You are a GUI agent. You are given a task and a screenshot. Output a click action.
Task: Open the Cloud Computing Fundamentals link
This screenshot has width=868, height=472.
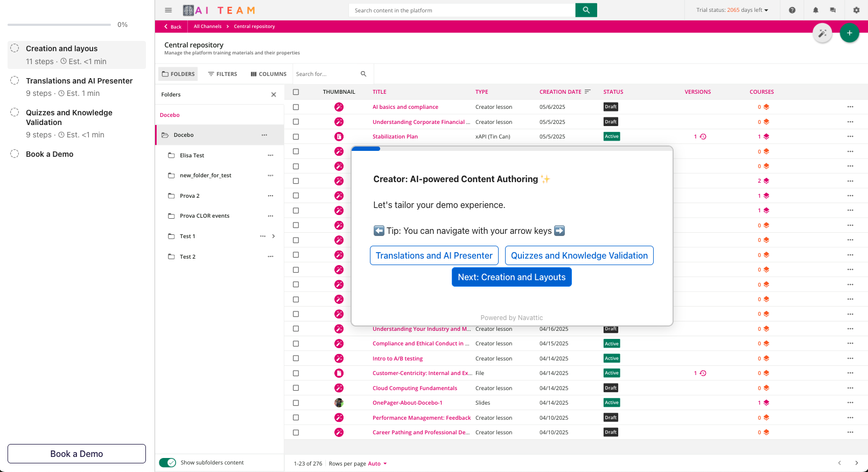(415, 388)
